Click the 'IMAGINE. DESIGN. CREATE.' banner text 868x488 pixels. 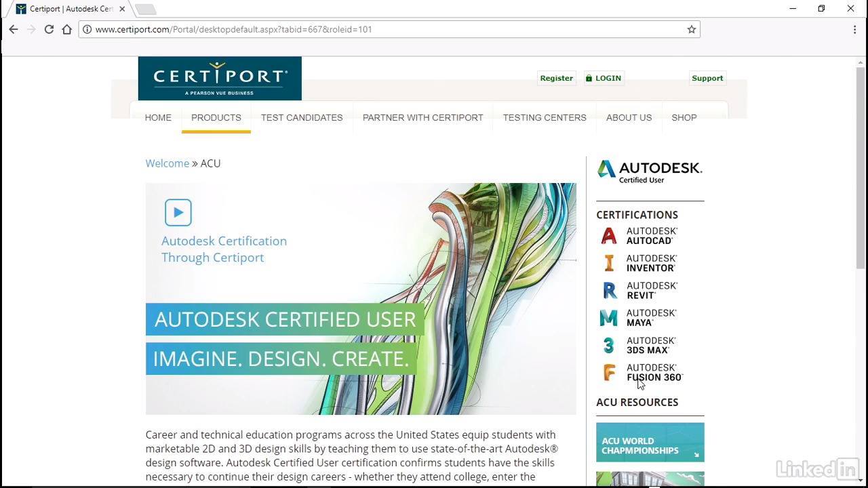[x=281, y=359]
